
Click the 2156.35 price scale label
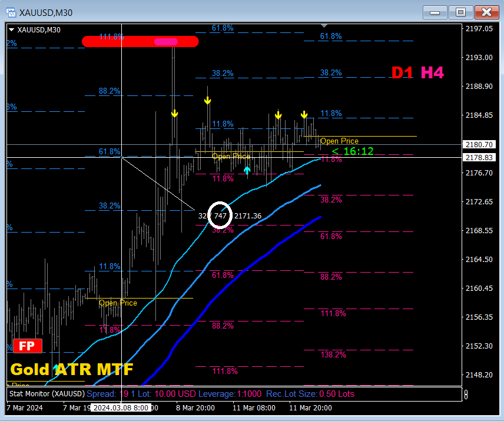(x=479, y=317)
